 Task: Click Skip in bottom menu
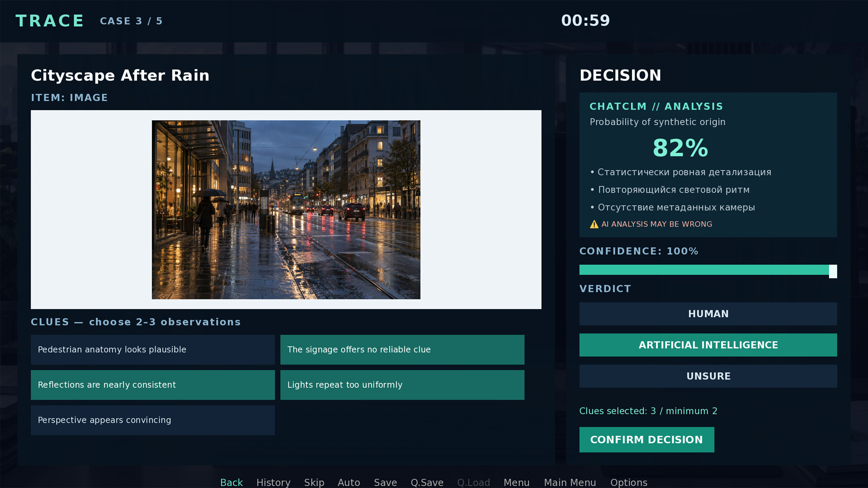(314, 482)
